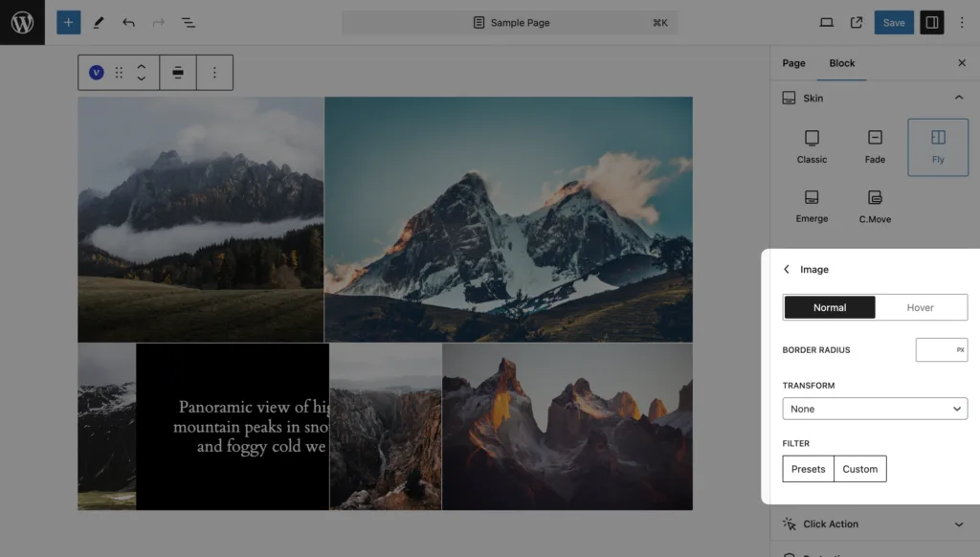Toggle the settings sidebar panel
980x557 pixels.
click(931, 23)
